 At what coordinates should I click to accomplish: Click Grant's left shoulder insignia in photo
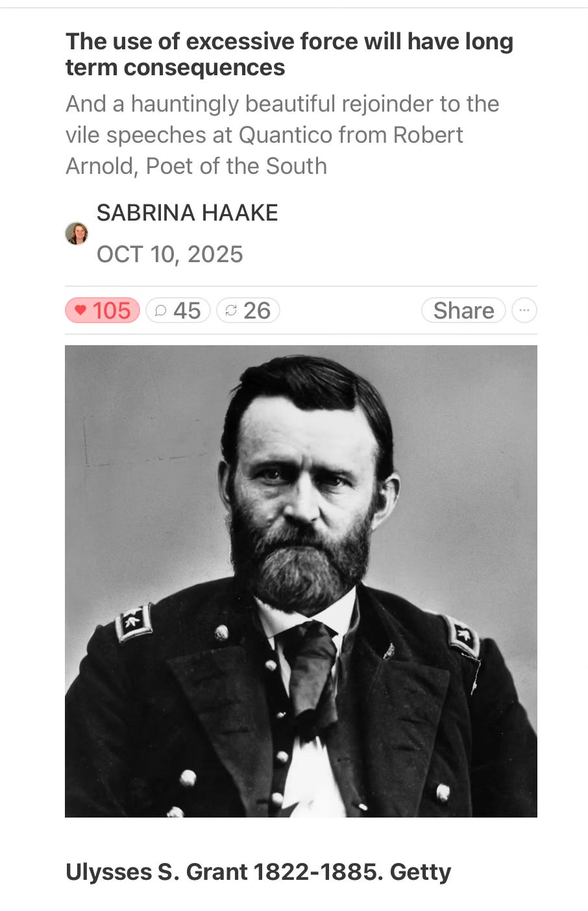(463, 637)
